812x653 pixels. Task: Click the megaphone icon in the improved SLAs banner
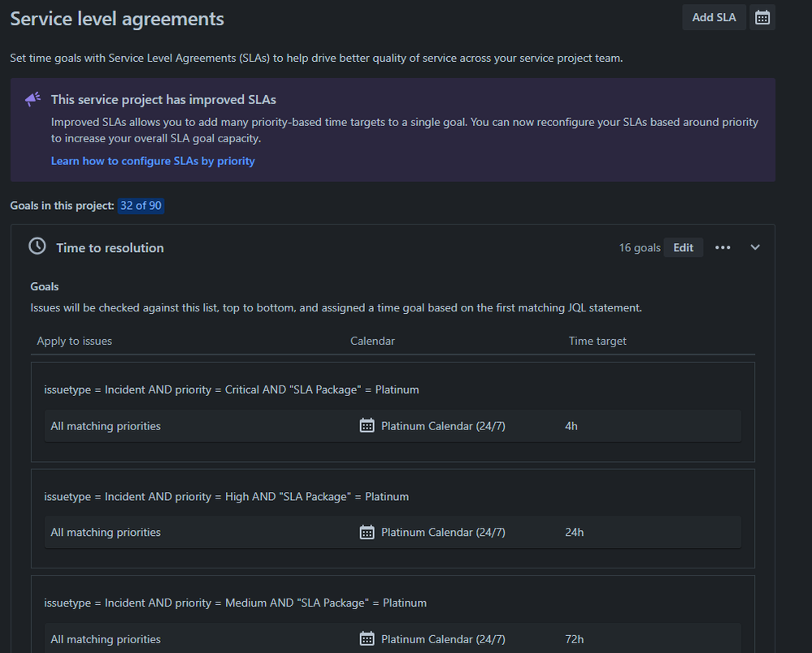pos(32,98)
